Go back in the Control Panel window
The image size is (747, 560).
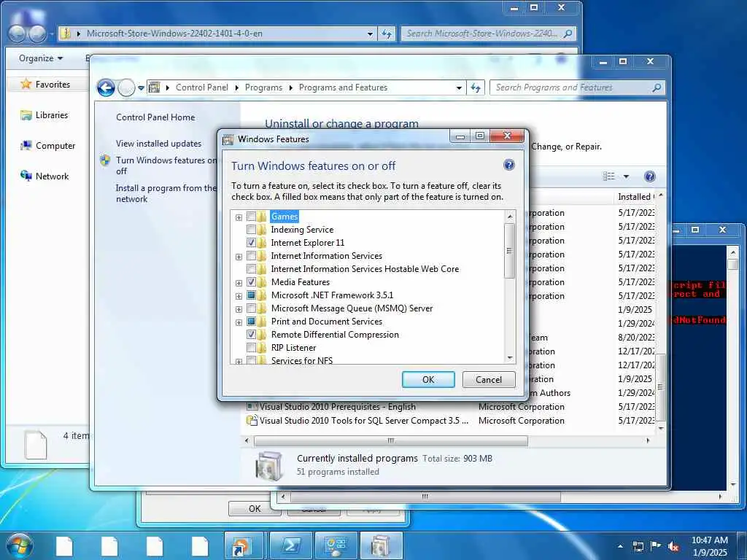point(106,88)
